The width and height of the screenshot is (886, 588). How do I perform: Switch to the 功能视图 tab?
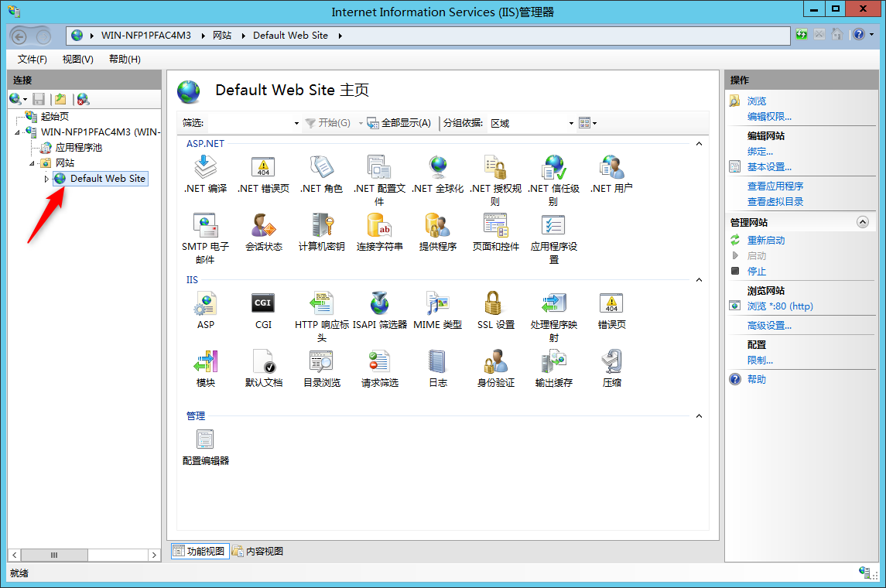click(x=200, y=552)
